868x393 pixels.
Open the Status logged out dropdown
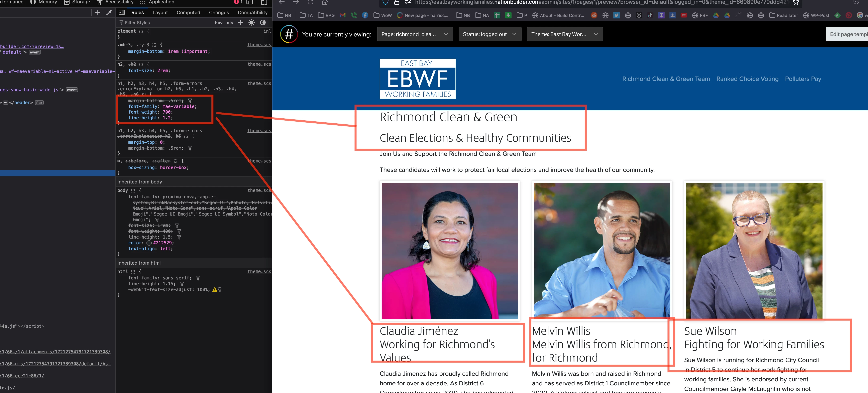(x=490, y=34)
